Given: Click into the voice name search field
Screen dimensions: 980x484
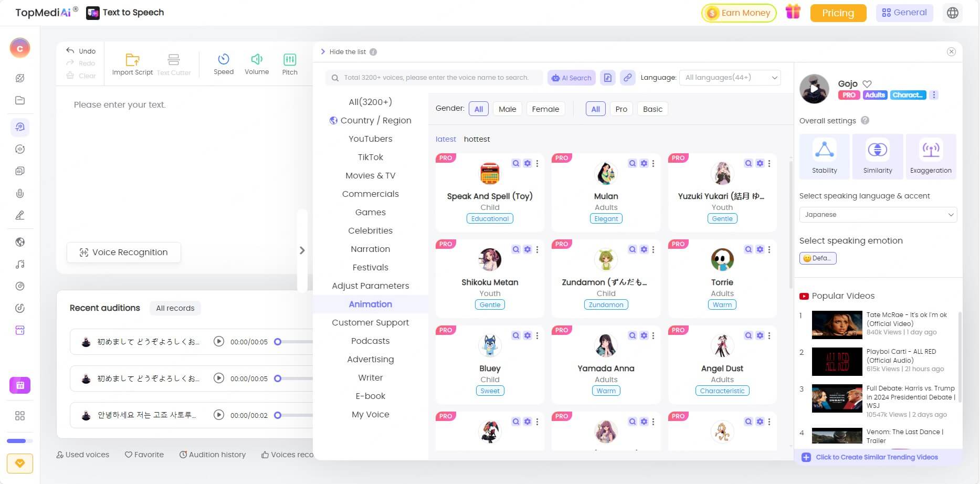Looking at the screenshot, I should coord(434,78).
